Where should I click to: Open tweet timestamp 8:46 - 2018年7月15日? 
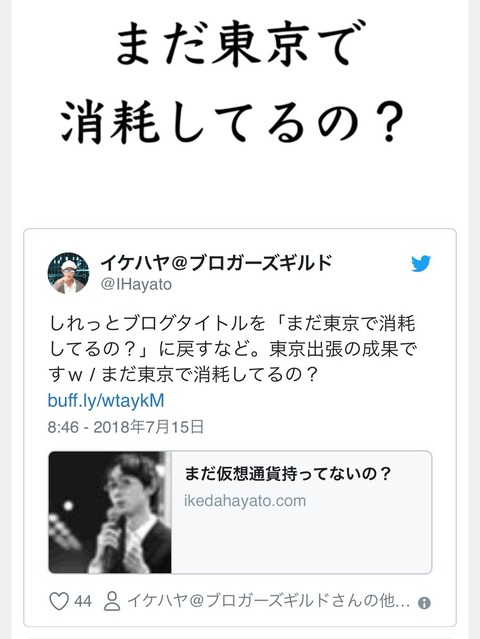tap(126, 427)
